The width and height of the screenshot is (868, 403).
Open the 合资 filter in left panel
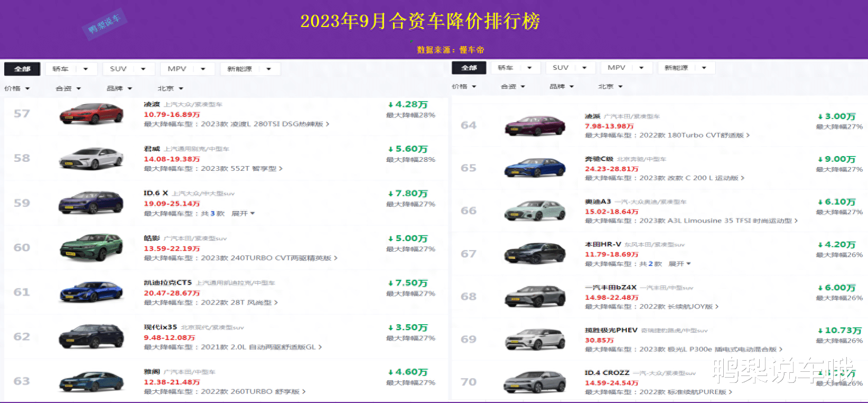click(x=68, y=88)
